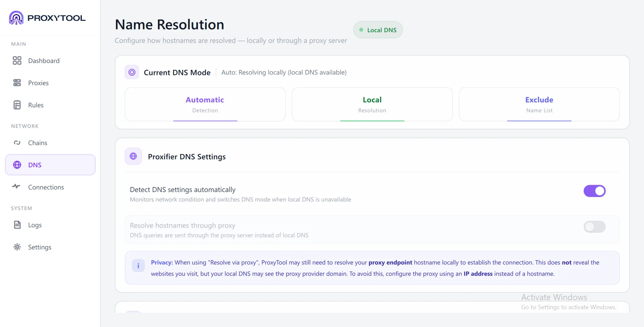Click bold 'IP address' text
The width and height of the screenshot is (644, 327).
tap(478, 274)
